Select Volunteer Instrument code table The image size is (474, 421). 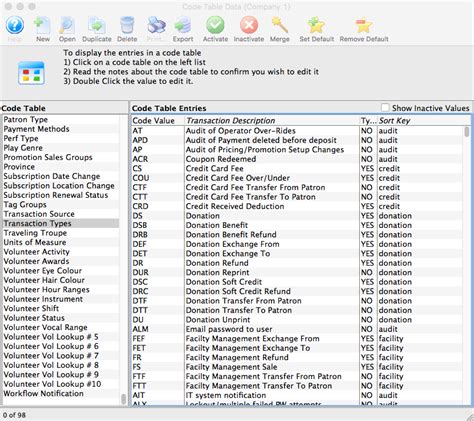[61, 299]
